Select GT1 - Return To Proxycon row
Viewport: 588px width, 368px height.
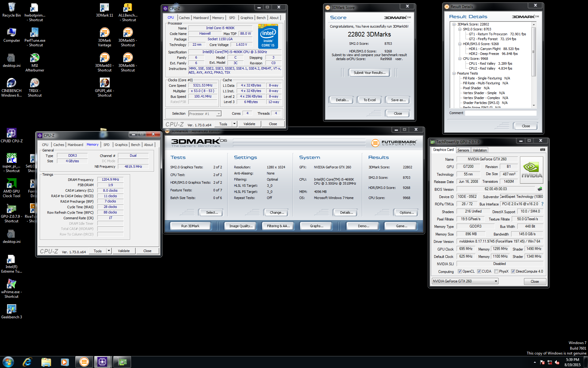497,34
